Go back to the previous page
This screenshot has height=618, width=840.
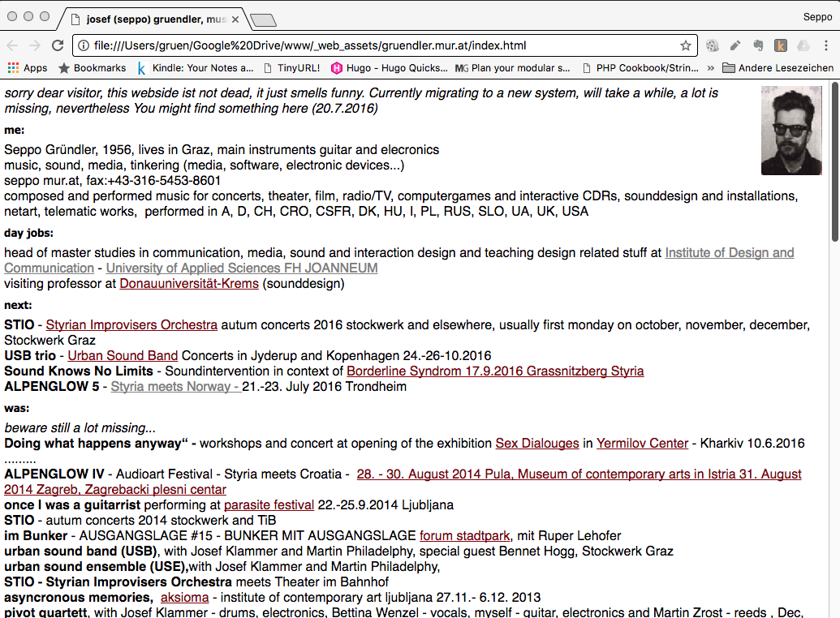(12, 45)
